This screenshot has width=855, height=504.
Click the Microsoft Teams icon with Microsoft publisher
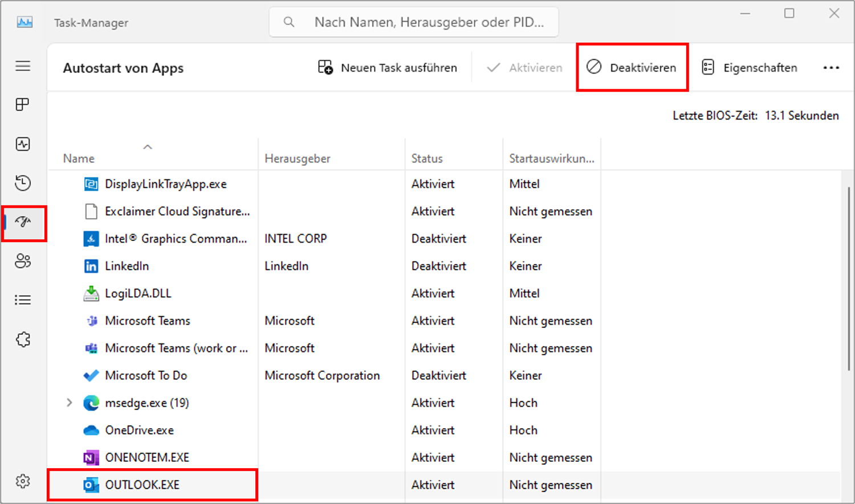(x=91, y=321)
